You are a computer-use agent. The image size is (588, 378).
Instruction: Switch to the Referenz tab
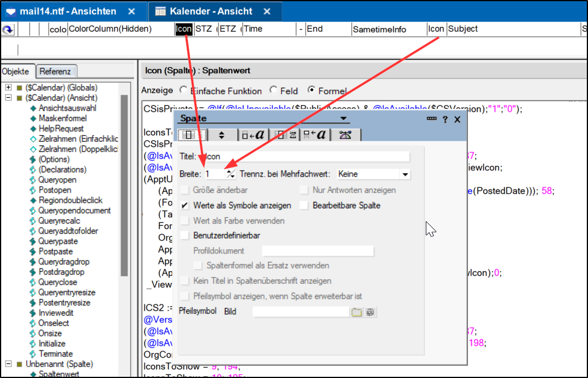tap(55, 71)
